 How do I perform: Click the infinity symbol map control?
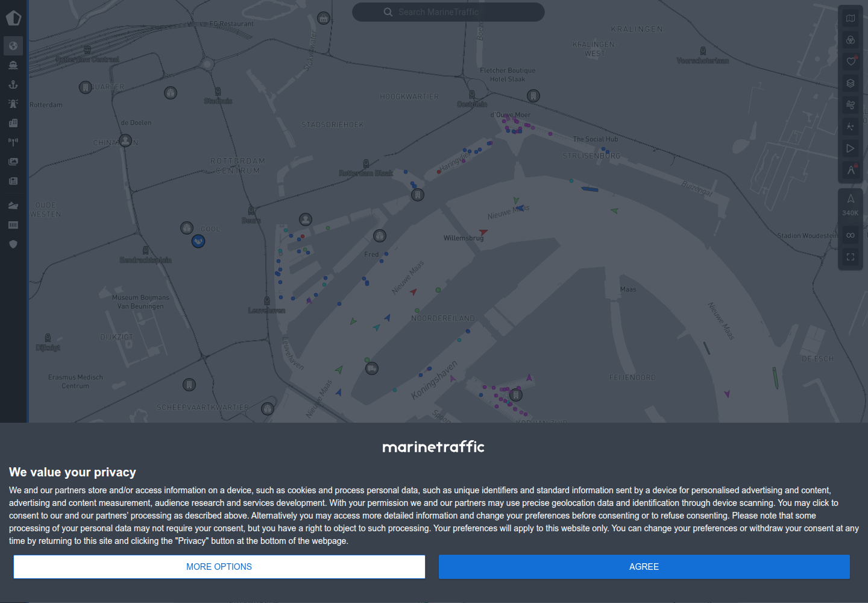coord(851,235)
